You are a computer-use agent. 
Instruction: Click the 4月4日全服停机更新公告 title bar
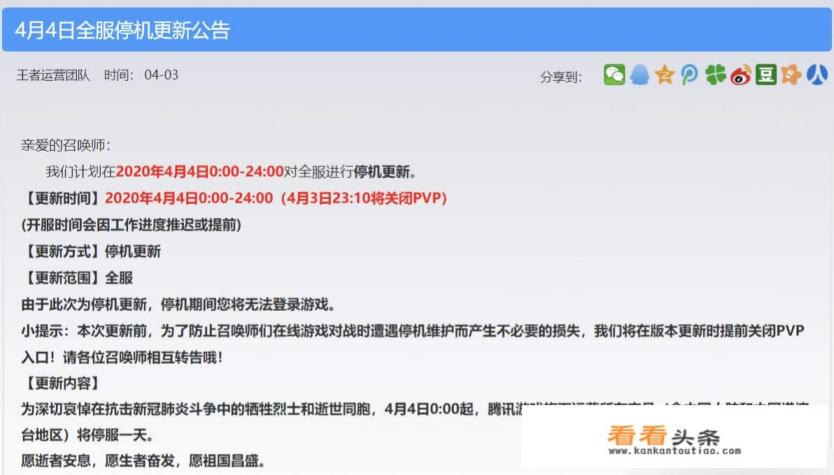[x=416, y=30]
